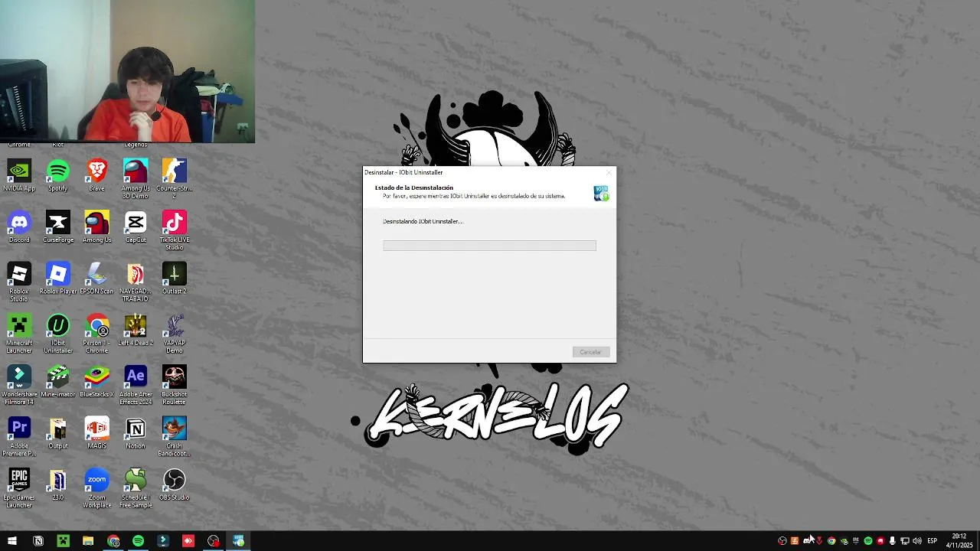Select the NAVEGADOR TRABAJO desktop icon
This screenshot has width=980, height=551.
point(136,282)
